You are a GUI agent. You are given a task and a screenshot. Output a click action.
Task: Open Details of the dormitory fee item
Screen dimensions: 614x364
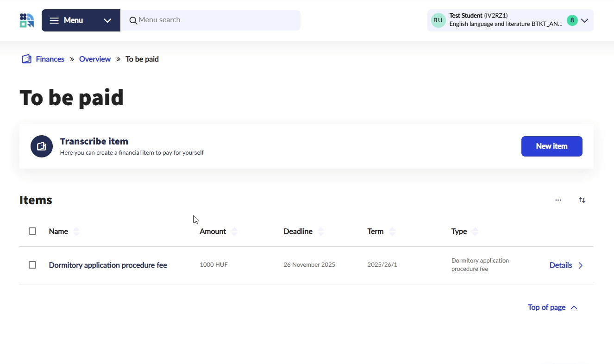[x=566, y=265]
